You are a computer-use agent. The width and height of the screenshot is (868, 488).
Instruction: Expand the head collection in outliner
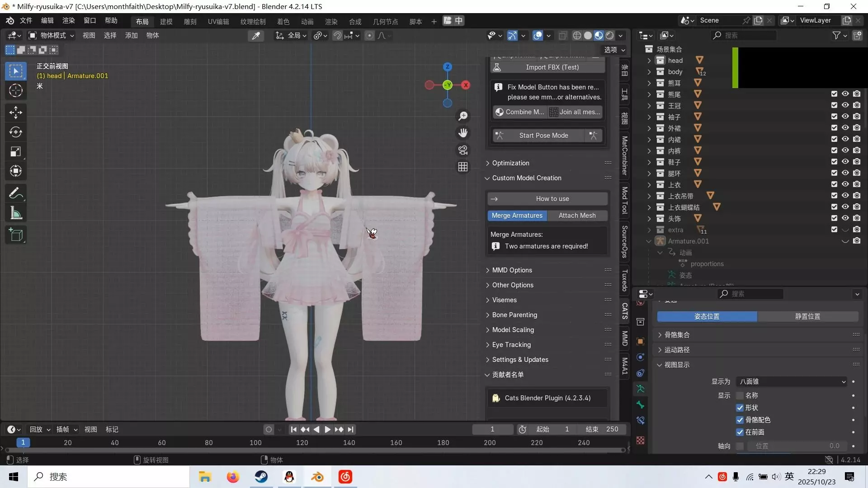649,61
